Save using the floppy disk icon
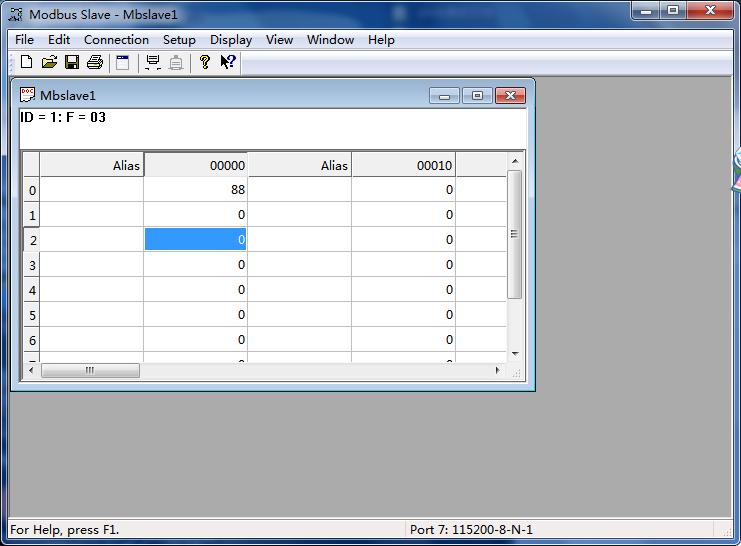 click(x=72, y=63)
